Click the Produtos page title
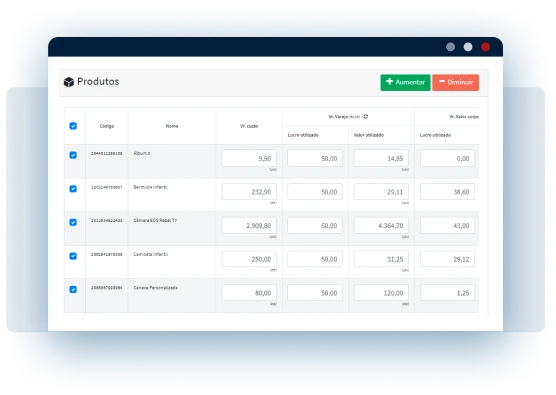 coord(98,82)
